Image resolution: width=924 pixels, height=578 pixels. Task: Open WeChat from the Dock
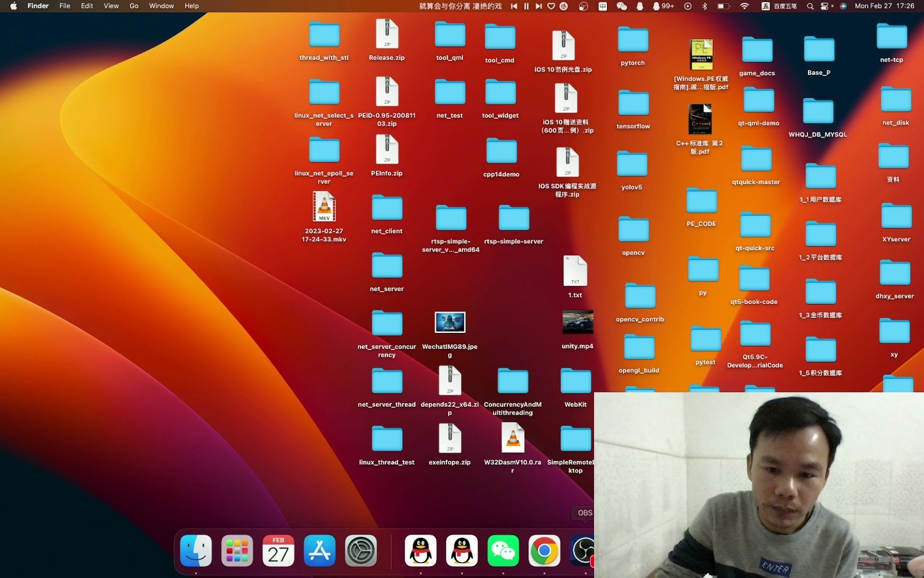pyautogui.click(x=503, y=551)
